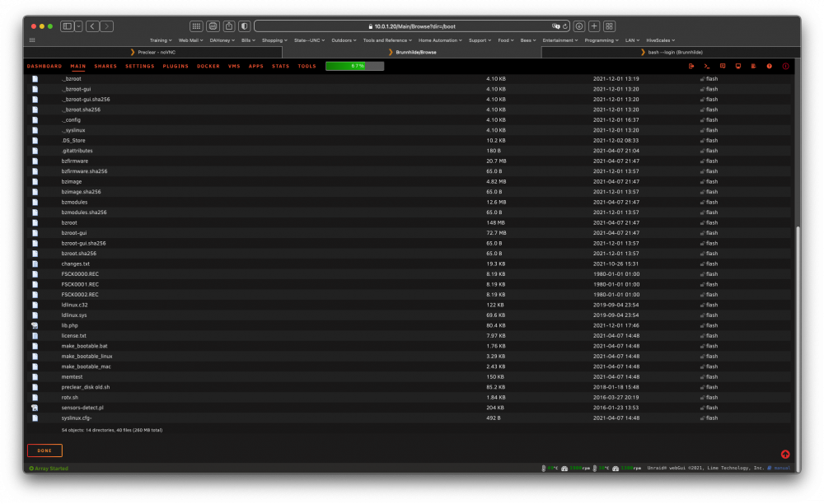Click the 54 objects summary text

click(112, 430)
